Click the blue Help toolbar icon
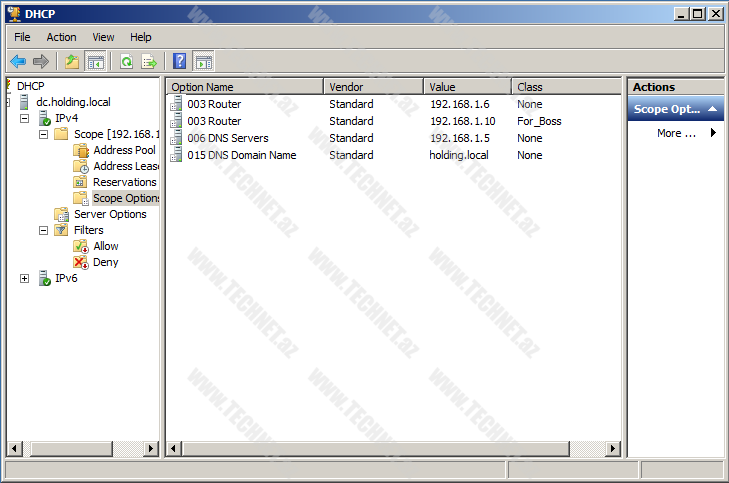 coord(180,61)
